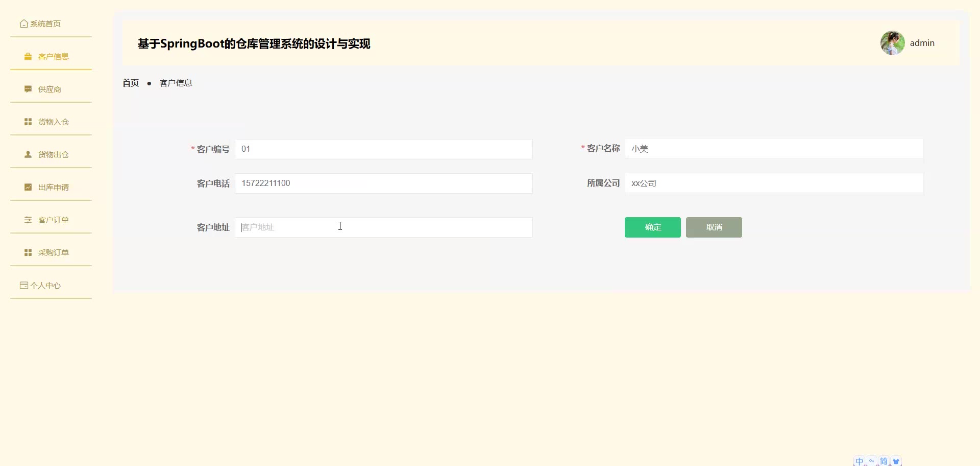Select the 货物出仓 menu item
980x466 pixels.
pyautogui.click(x=51, y=155)
